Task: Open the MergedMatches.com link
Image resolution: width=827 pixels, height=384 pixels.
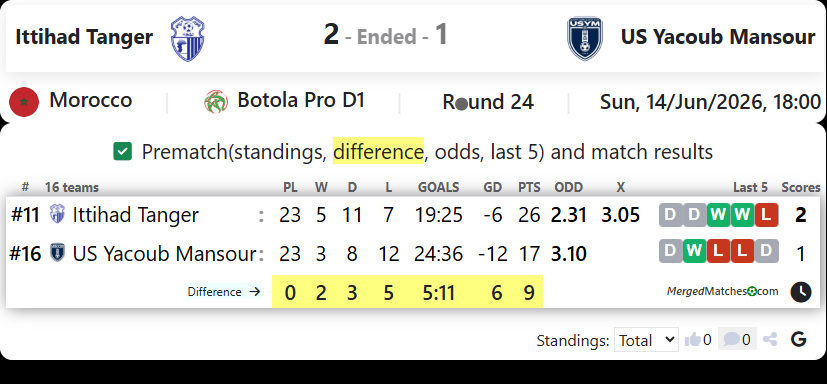Action: click(723, 291)
